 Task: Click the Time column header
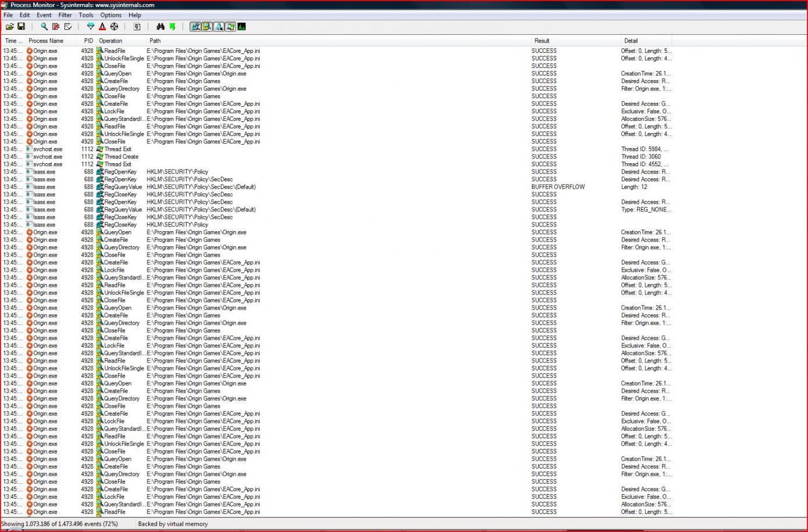click(13, 41)
